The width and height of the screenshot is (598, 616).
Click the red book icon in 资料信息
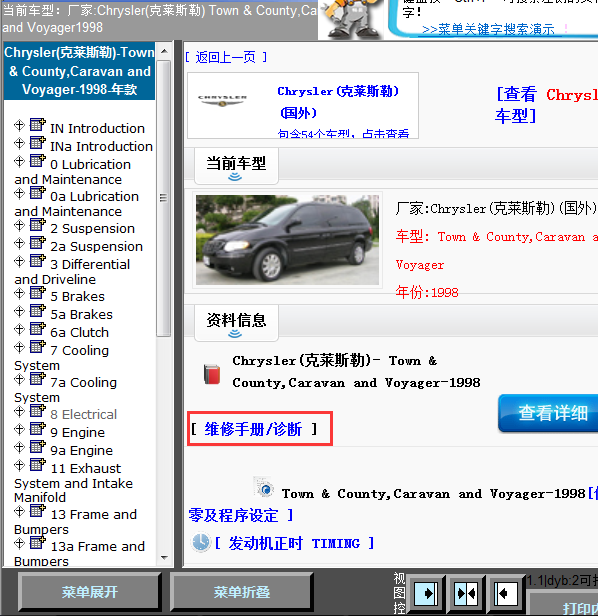point(212,374)
